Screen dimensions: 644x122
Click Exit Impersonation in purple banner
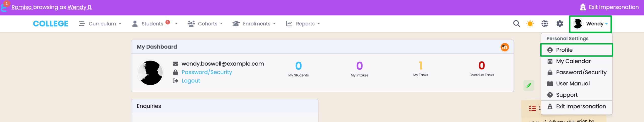[613, 7]
